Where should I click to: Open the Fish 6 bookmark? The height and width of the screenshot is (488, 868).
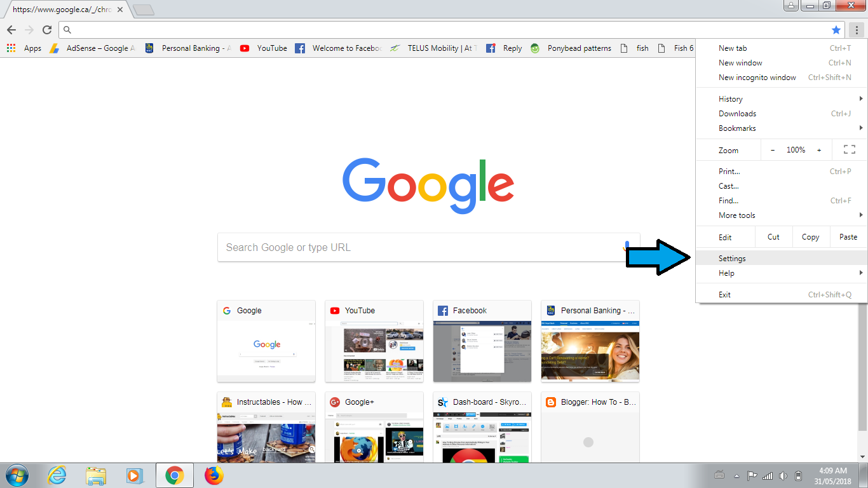(x=675, y=48)
